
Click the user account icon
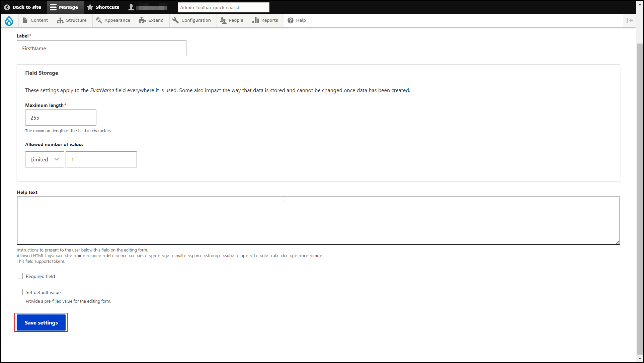coord(131,7)
